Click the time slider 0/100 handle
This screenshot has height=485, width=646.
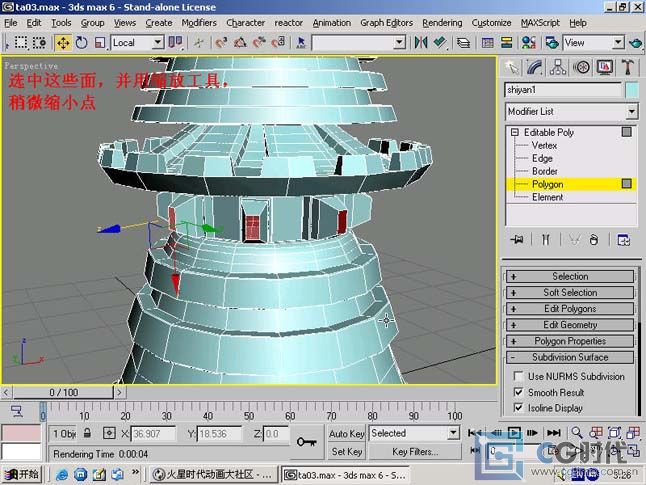63,392
